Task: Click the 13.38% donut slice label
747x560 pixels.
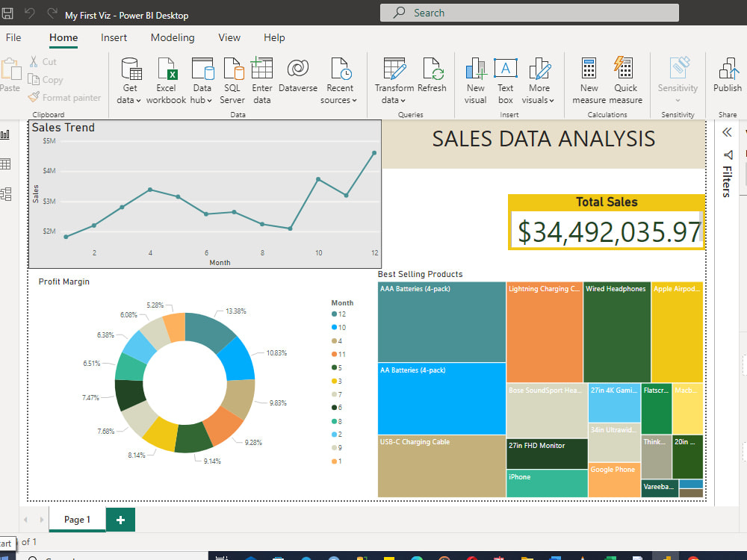Action: pos(236,311)
